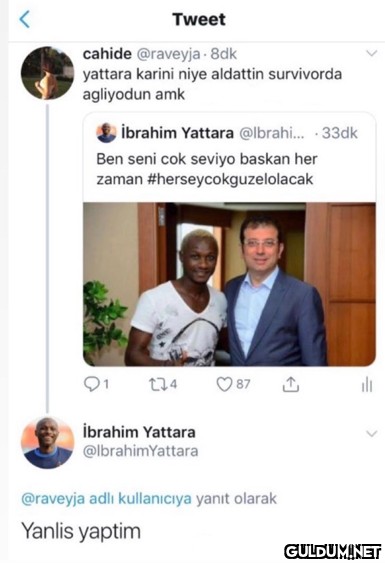This screenshot has height=563, width=385.
Task: Open the quoted tweet photo
Action: 229,284
